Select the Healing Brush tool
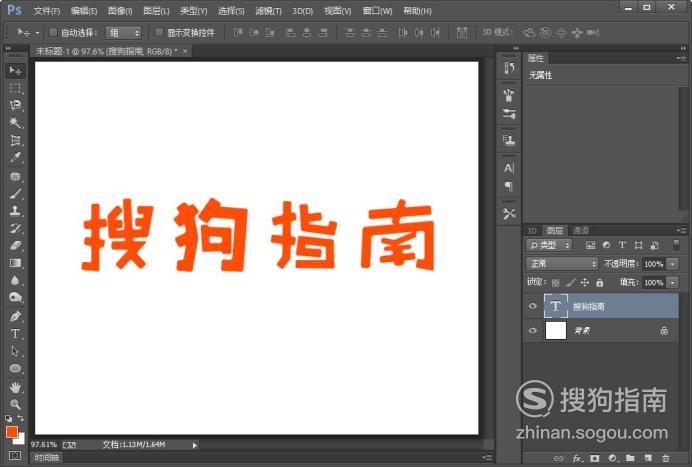This screenshot has height=467, width=692. [x=15, y=177]
